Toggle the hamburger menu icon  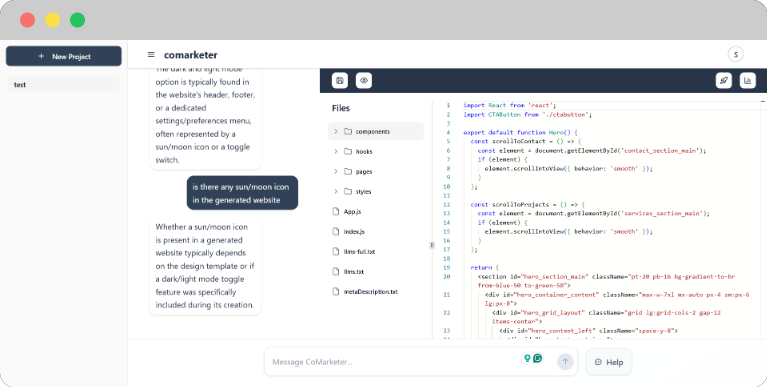(151, 55)
